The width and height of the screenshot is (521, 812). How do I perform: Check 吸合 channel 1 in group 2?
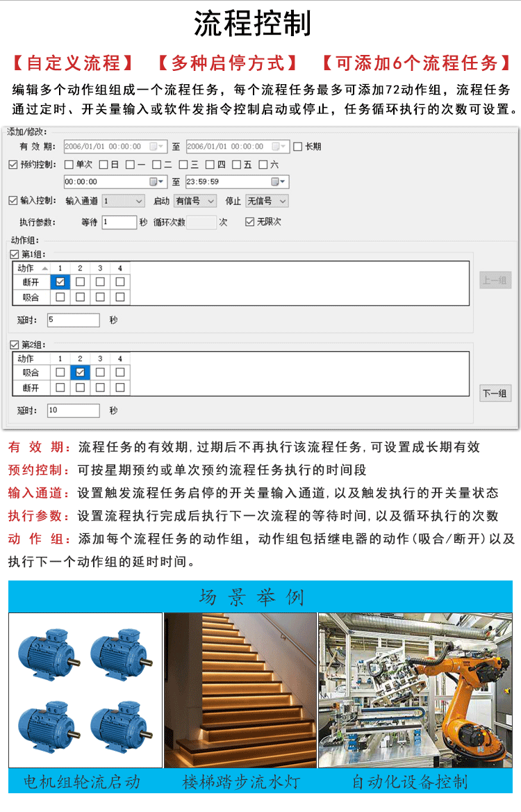tap(60, 373)
